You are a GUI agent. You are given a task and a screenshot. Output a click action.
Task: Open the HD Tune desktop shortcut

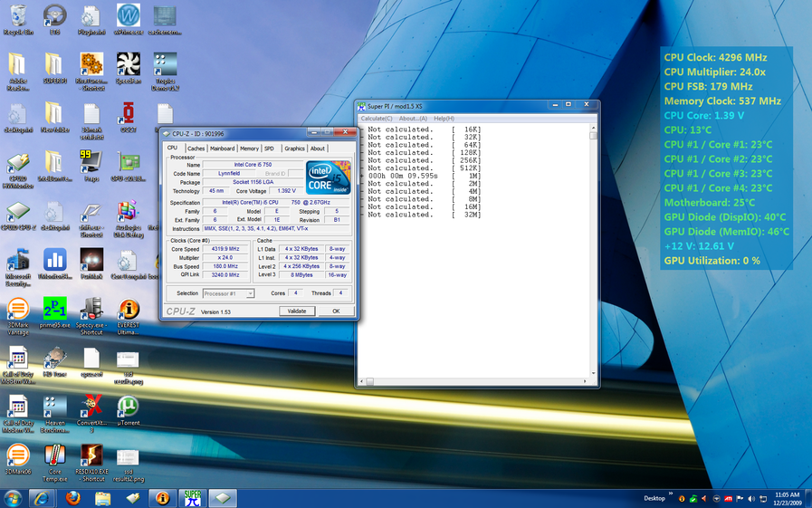(54, 361)
